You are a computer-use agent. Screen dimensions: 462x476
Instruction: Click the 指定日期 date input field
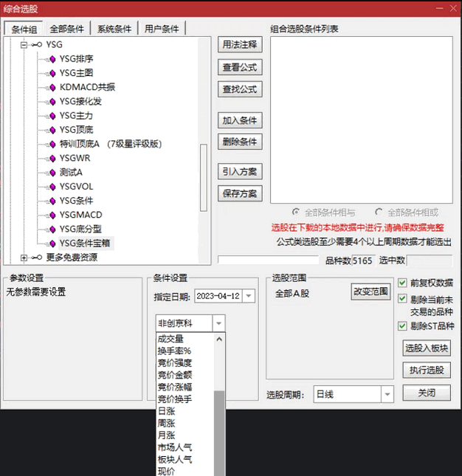click(x=218, y=296)
